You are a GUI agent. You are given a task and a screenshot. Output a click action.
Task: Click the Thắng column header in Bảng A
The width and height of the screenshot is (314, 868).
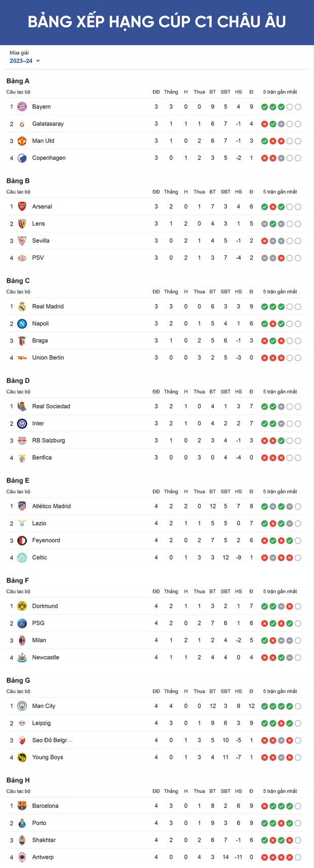point(171,92)
